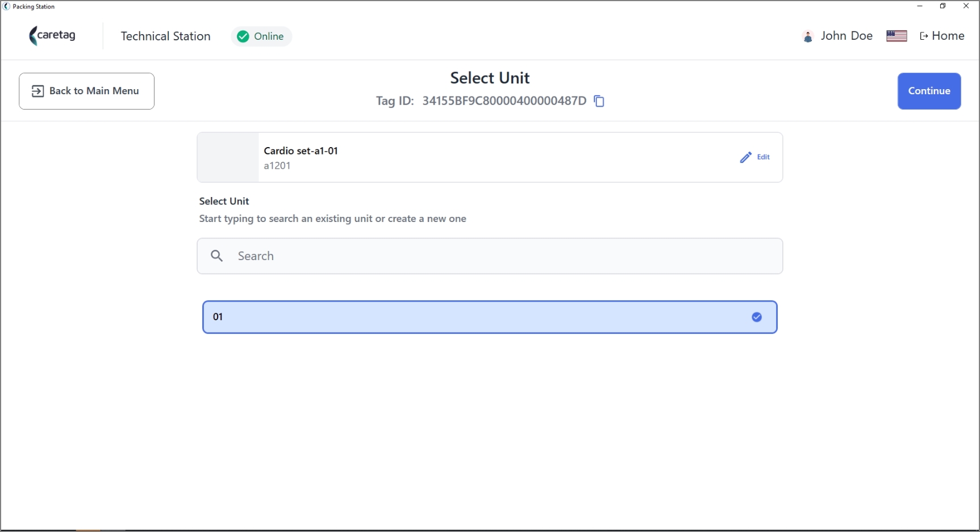Copy the Tag ID to clipboard
980x532 pixels.
coord(599,101)
